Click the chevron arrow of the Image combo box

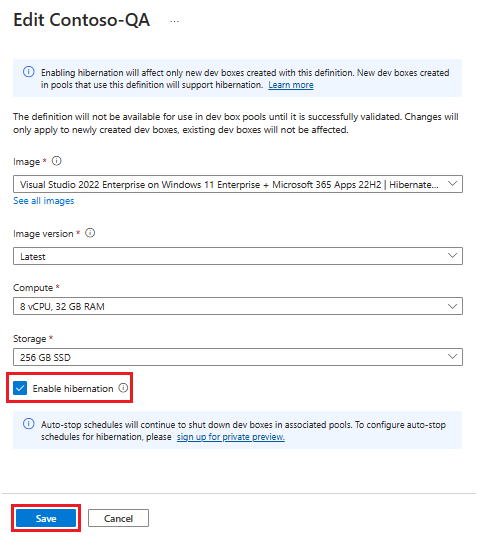(452, 184)
